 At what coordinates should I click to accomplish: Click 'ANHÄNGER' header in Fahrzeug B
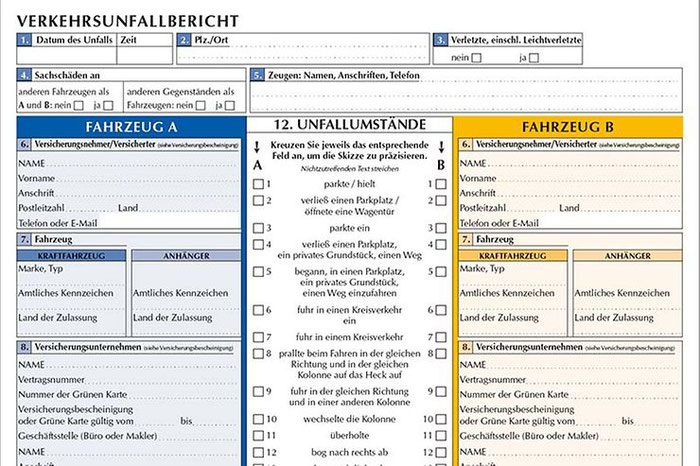pyautogui.click(x=628, y=256)
